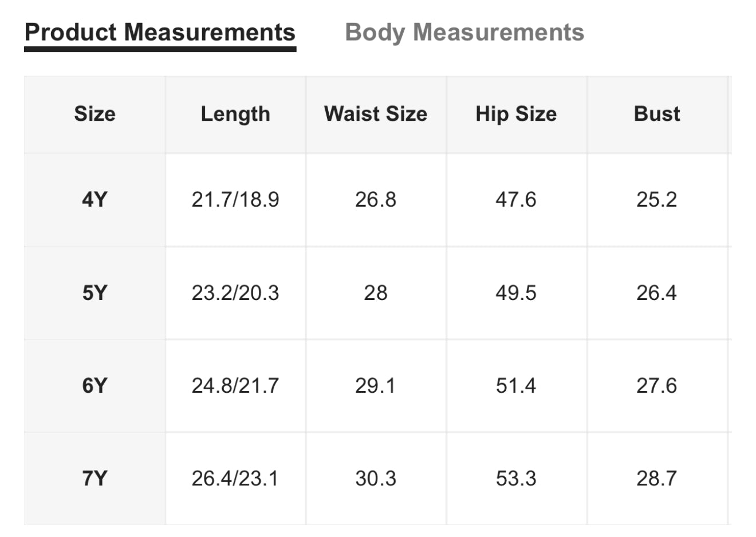The height and width of the screenshot is (537, 756).
Task: Click the 7Y hip size 53.3
Action: tap(516, 479)
